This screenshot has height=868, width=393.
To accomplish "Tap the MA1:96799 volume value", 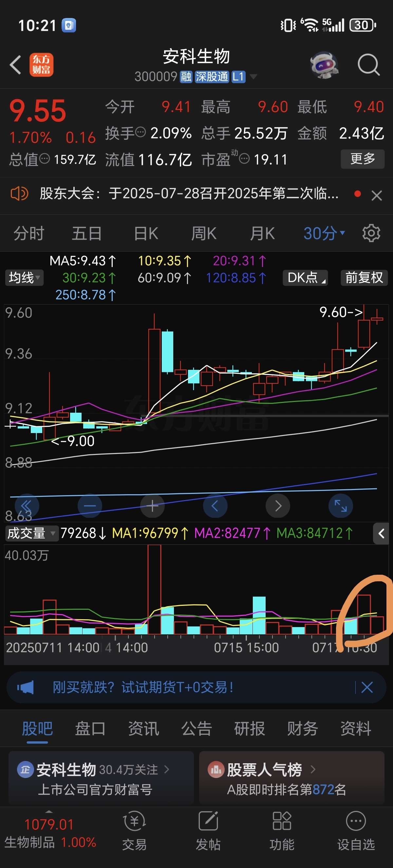I will (150, 533).
